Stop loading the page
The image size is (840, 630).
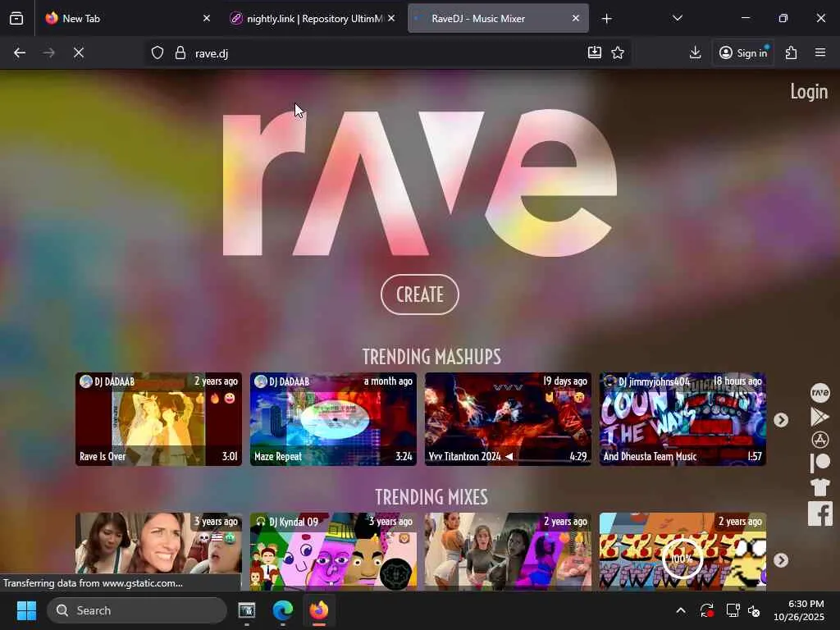79,52
